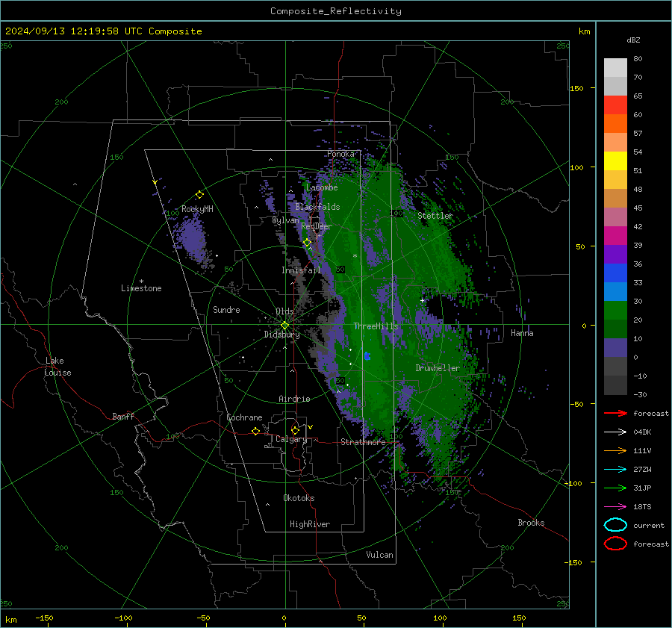This screenshot has width=672, height=628.
Task: Select the cyan 27ZW arrow icon
Action: [x=615, y=470]
